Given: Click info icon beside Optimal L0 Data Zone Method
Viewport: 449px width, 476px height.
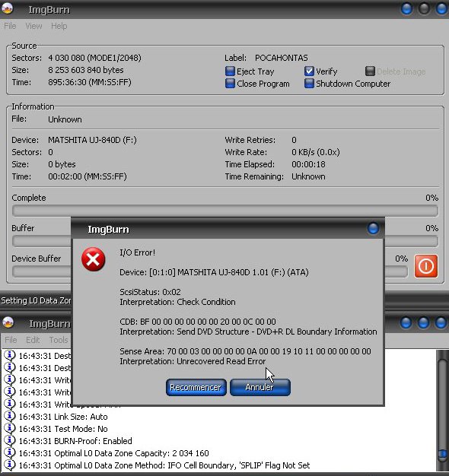Looking at the screenshot, I should tap(10, 465).
